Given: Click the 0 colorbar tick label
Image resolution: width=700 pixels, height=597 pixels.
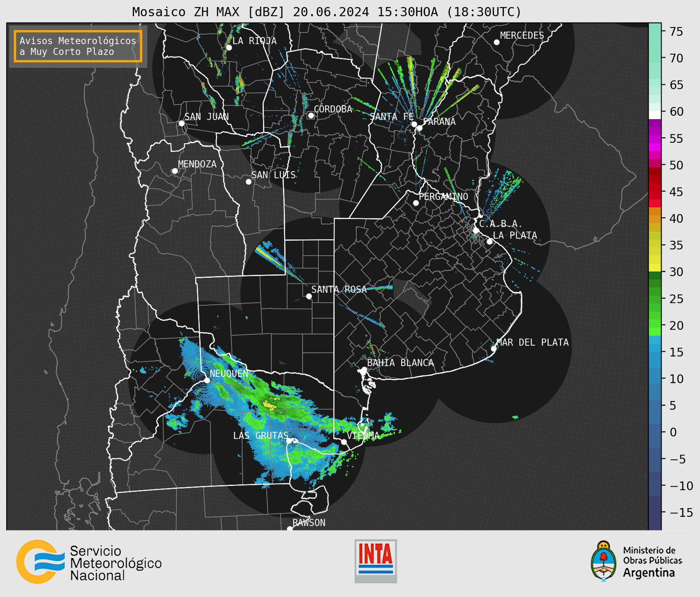Looking at the screenshot, I should pyautogui.click(x=673, y=432).
